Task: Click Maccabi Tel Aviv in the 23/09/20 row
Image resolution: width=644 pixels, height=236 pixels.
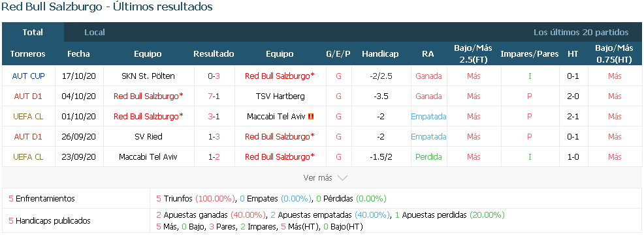Action: (148, 156)
